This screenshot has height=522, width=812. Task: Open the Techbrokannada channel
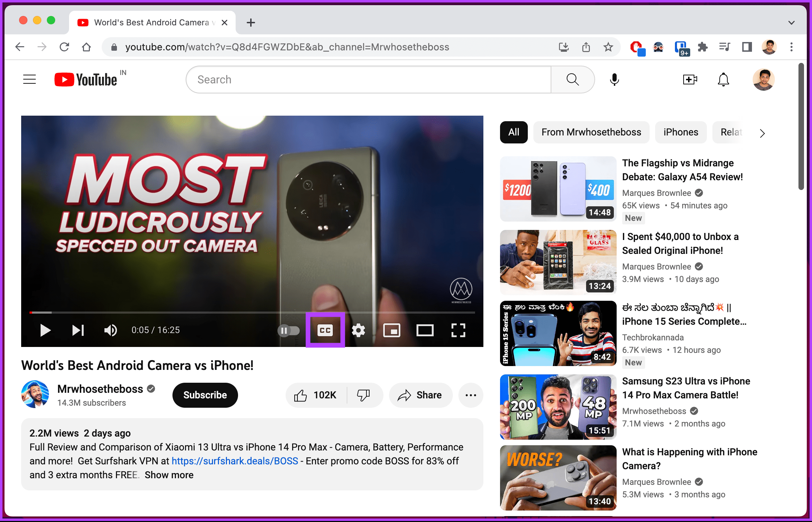653,337
